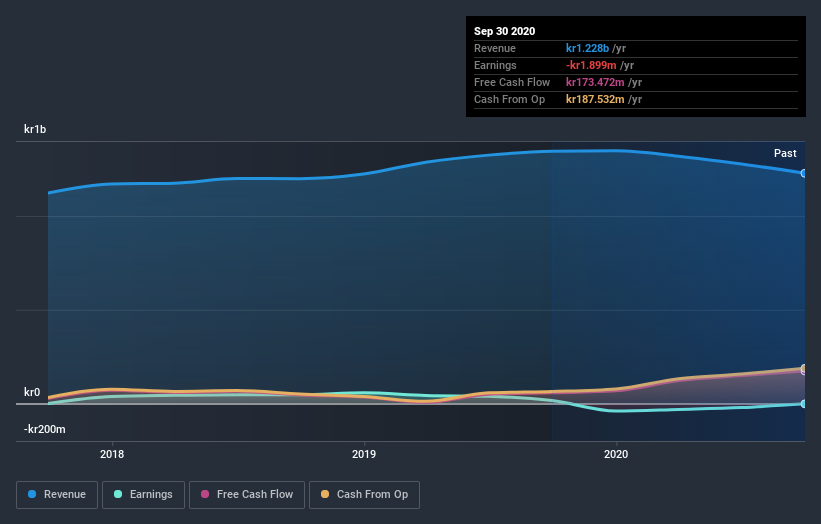
Task: Click the -kr1.899m earnings value
Action: [591, 65]
